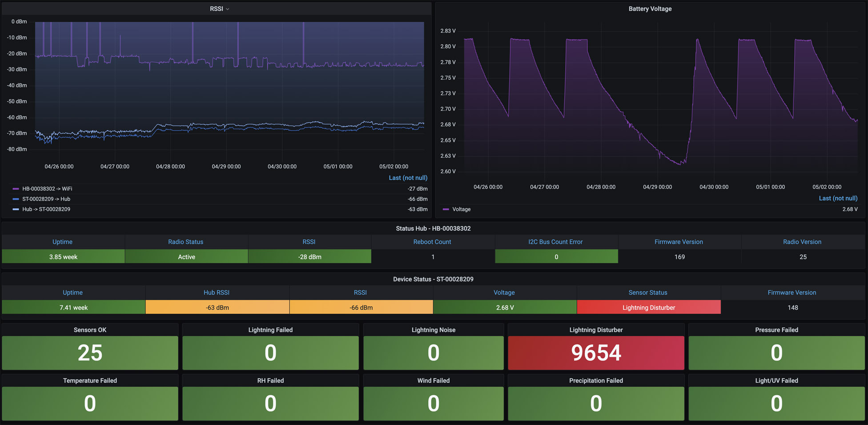Click the Wind Failed panel title
The image size is (868, 425).
[x=434, y=381]
